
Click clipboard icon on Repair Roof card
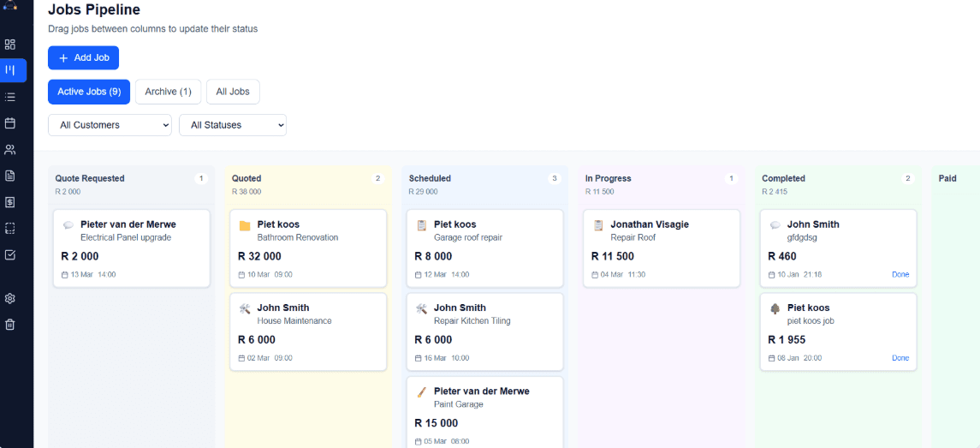coord(599,225)
